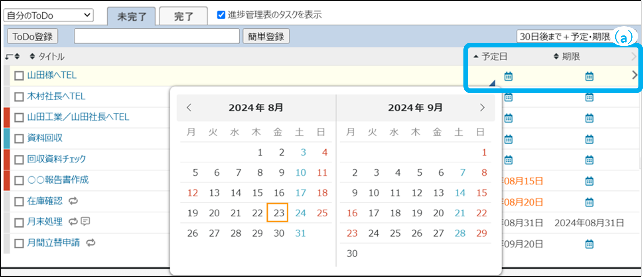Click the ToDo登録 button
Image resolution: width=644 pixels, height=277 pixels.
click(32, 37)
